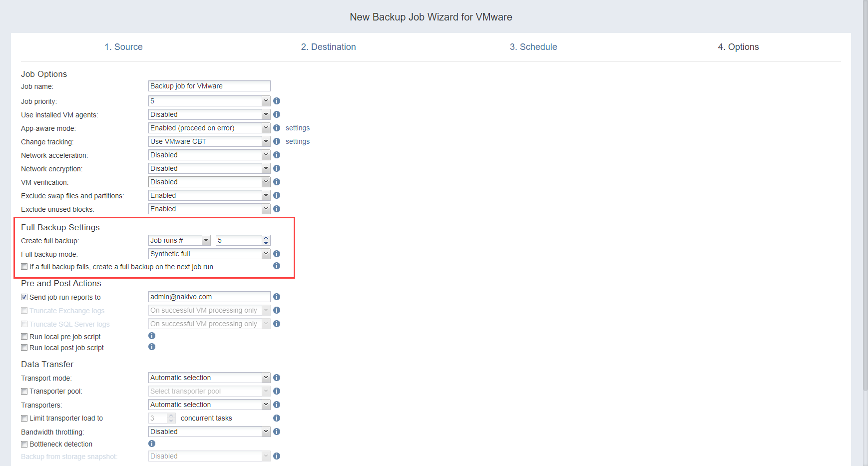Open Create full backup Job runs # dropdown

click(x=179, y=240)
